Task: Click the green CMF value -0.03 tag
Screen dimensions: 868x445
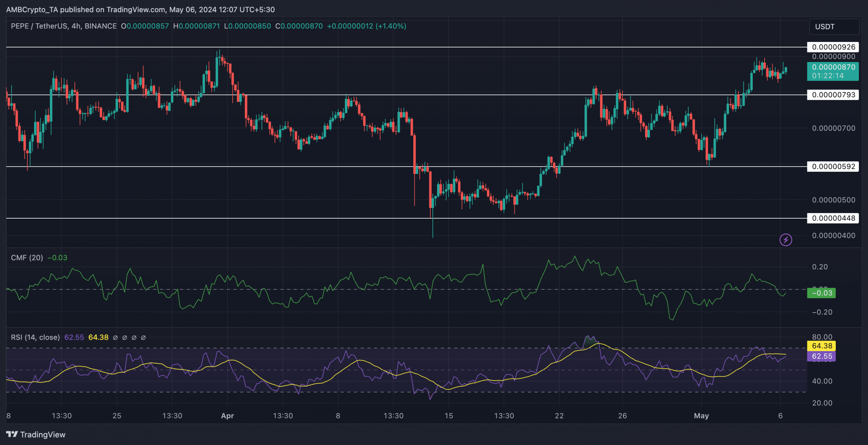Action: pyautogui.click(x=821, y=293)
